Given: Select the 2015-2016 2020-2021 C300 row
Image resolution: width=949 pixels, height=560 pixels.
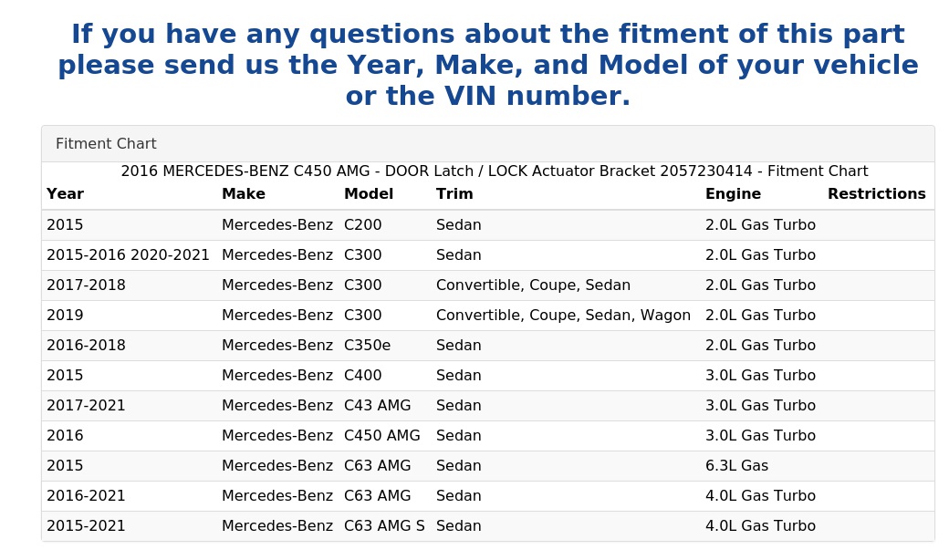Looking at the screenshot, I should [x=488, y=255].
